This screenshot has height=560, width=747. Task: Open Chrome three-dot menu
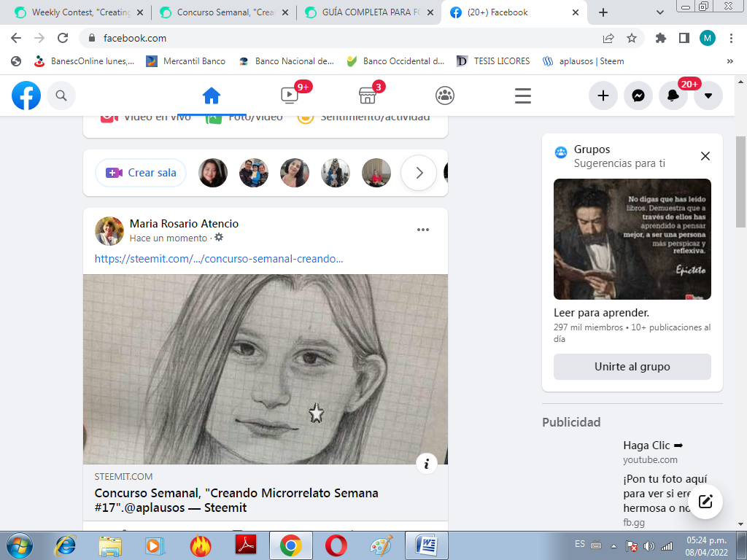pos(731,38)
